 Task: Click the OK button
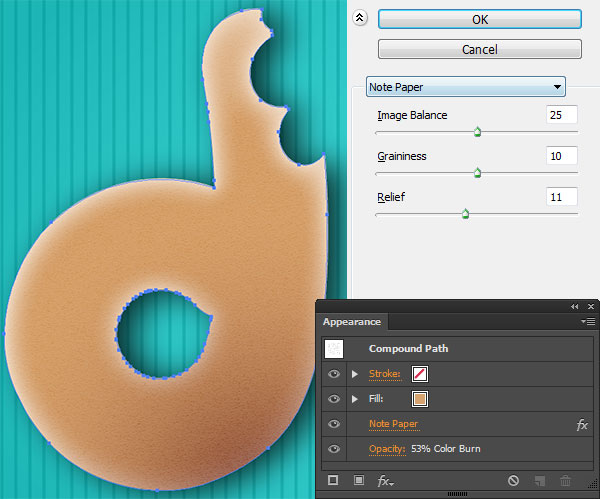(479, 19)
